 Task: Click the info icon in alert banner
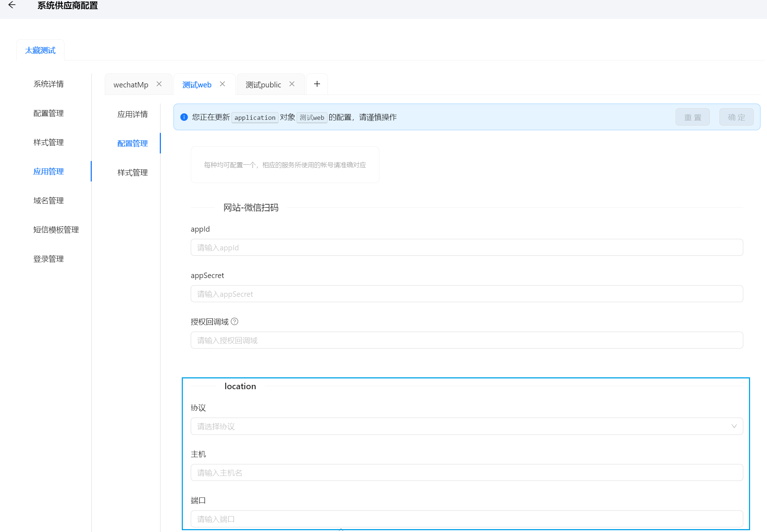click(x=184, y=117)
